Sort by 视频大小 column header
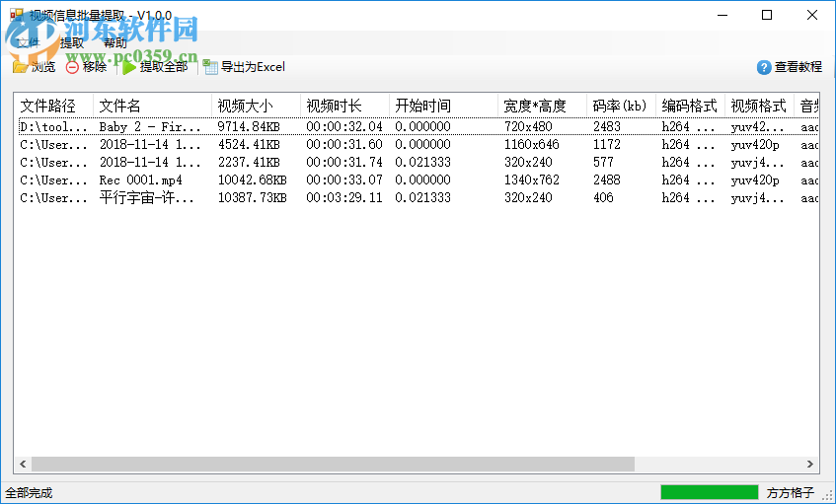 tap(257, 106)
